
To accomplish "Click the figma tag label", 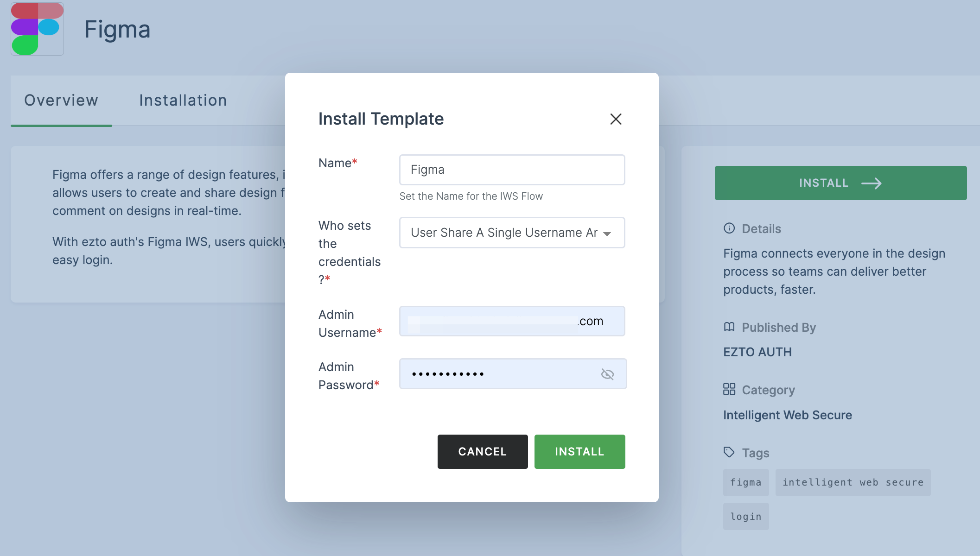I will pyautogui.click(x=746, y=483).
